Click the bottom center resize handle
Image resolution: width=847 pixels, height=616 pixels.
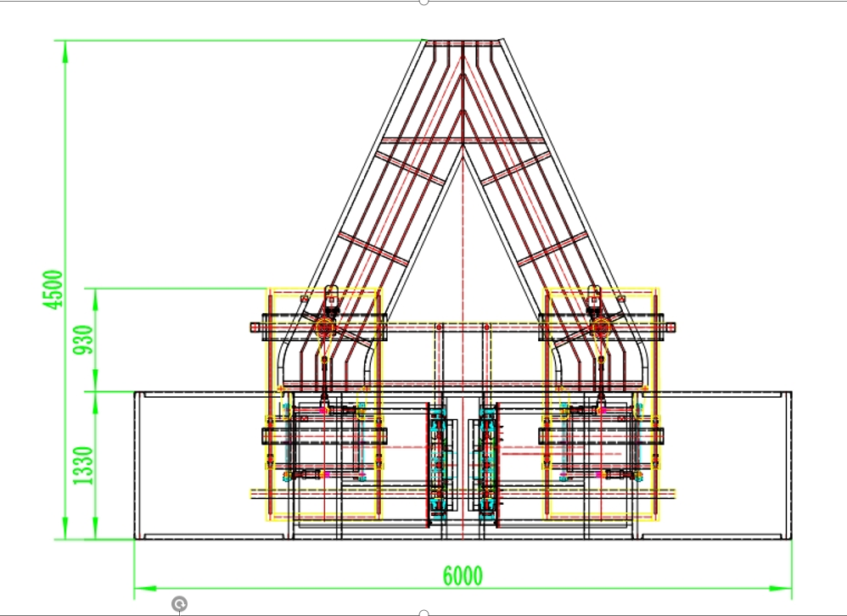pos(423,612)
